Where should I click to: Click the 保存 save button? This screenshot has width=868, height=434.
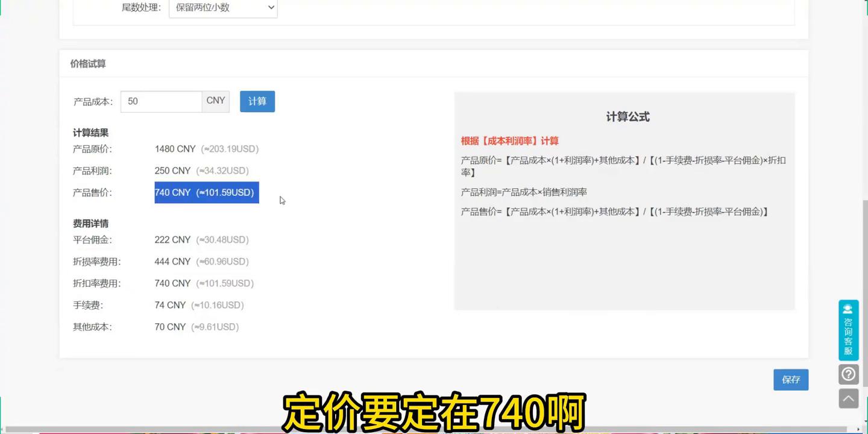[x=791, y=379]
